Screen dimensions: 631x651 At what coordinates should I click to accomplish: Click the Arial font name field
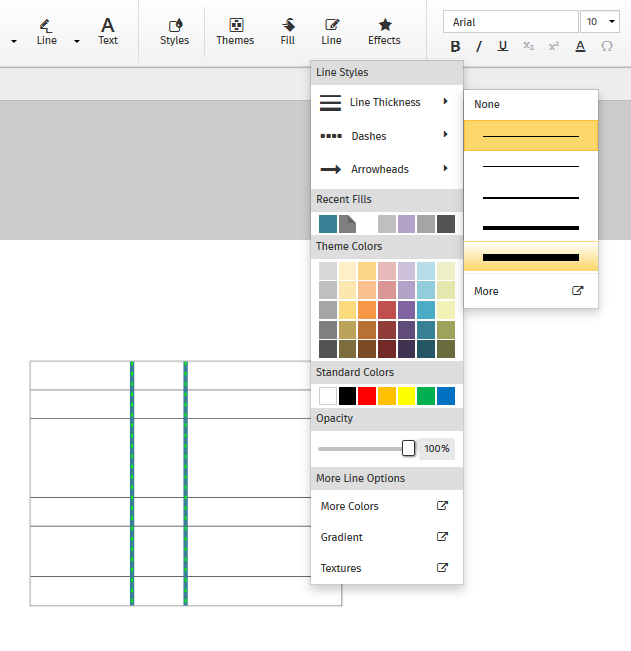click(510, 21)
